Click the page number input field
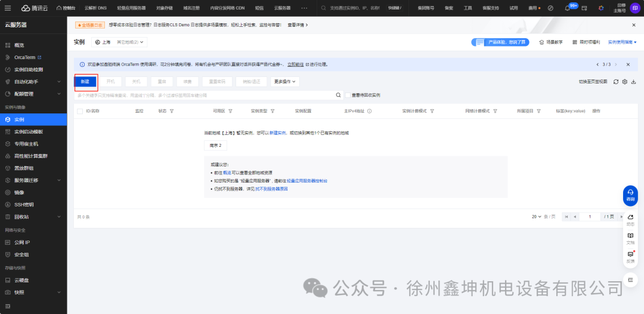The image size is (644, 314). [x=590, y=217]
